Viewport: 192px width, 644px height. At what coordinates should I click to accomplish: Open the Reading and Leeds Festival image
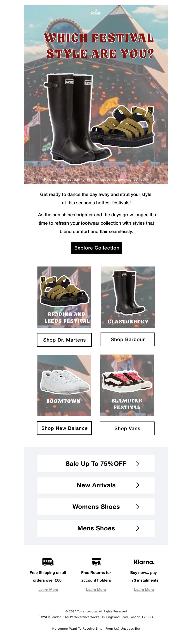point(64,297)
